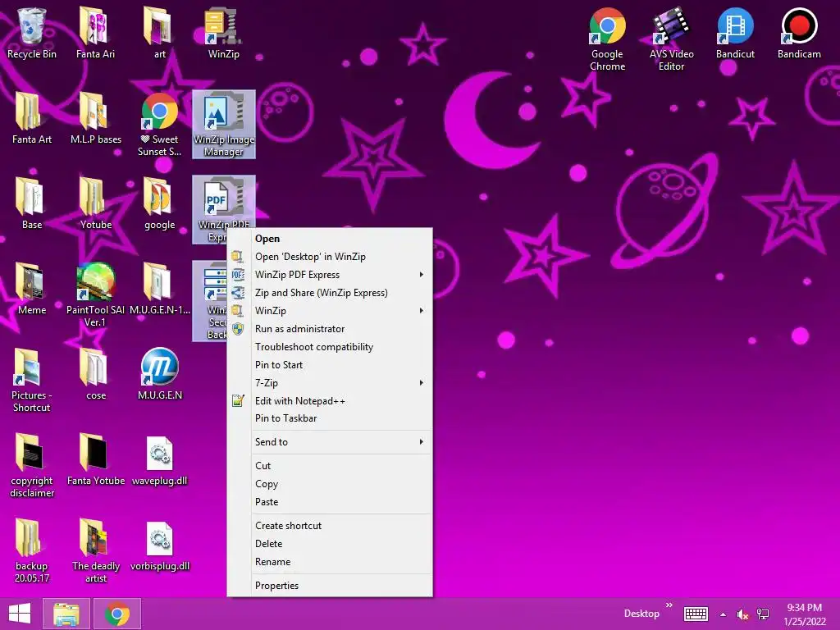The image size is (840, 630).
Task: Select the Recycle Bin desktop icon
Action: (32, 33)
